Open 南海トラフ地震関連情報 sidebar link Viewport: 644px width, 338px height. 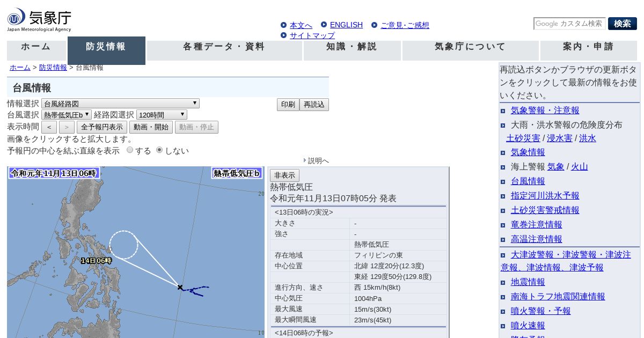[x=558, y=297]
